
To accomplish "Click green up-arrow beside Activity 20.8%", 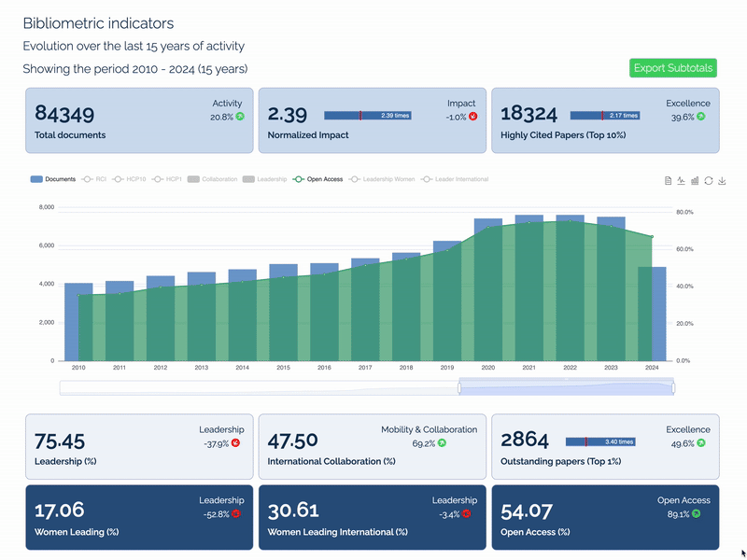I will 240,117.
